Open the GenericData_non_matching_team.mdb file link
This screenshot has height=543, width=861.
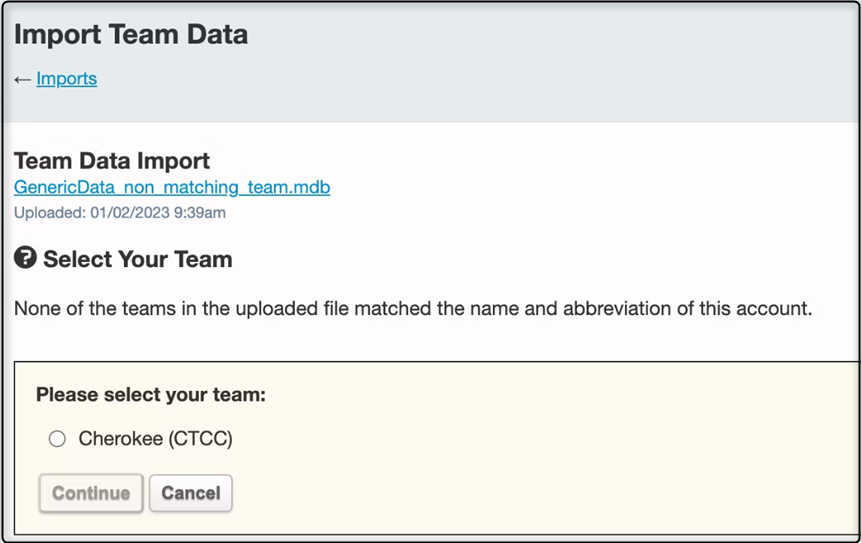172,187
